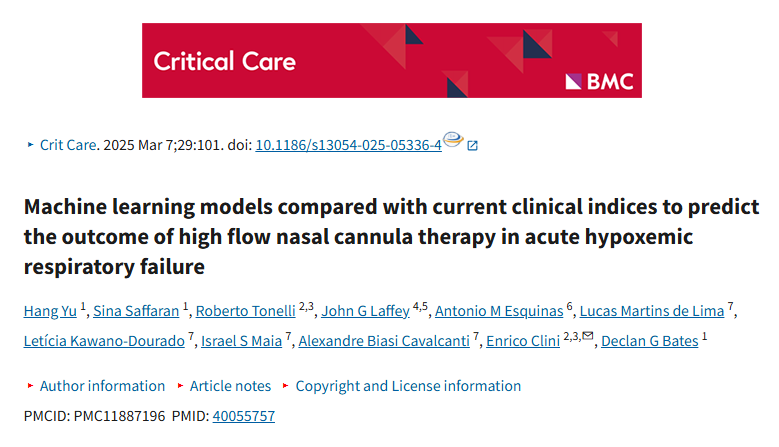Open the DOI link 10.1186/s13054-025-05336-4
This screenshot has width=779, height=447.
click(348, 145)
